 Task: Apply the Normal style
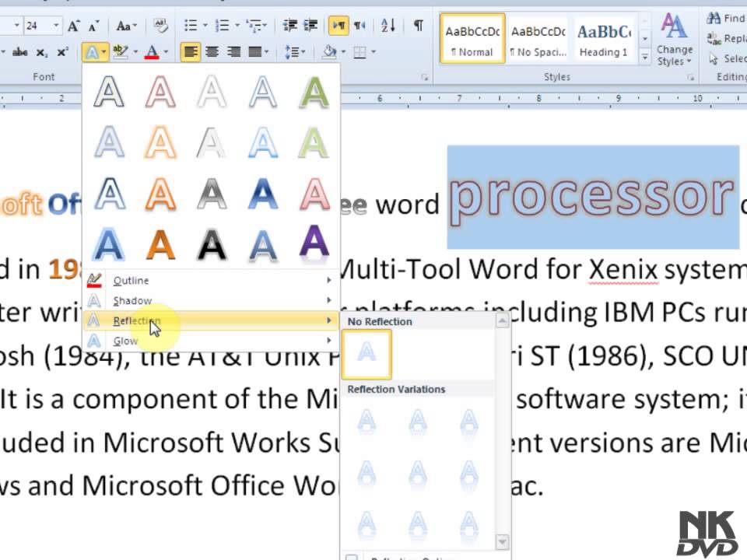point(472,39)
